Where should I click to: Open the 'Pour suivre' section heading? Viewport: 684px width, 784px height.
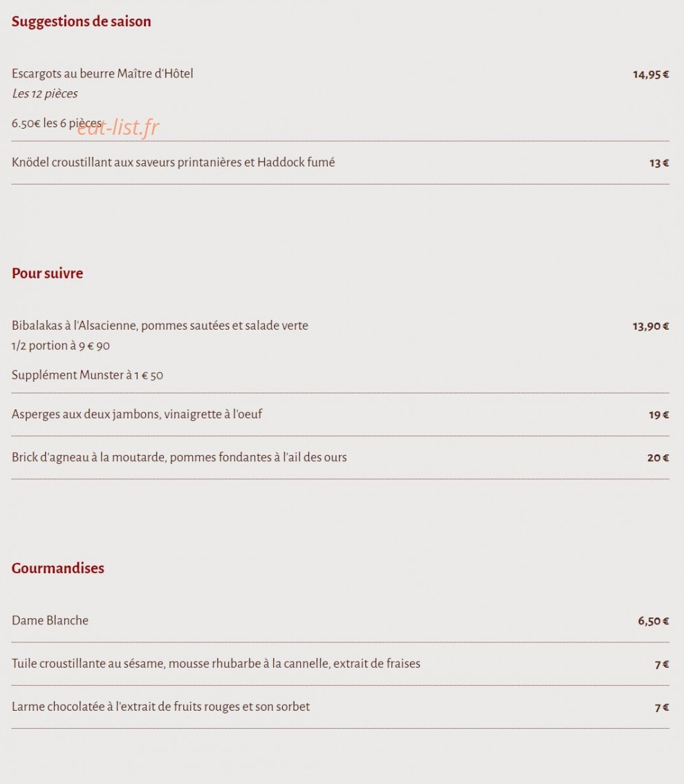point(48,273)
